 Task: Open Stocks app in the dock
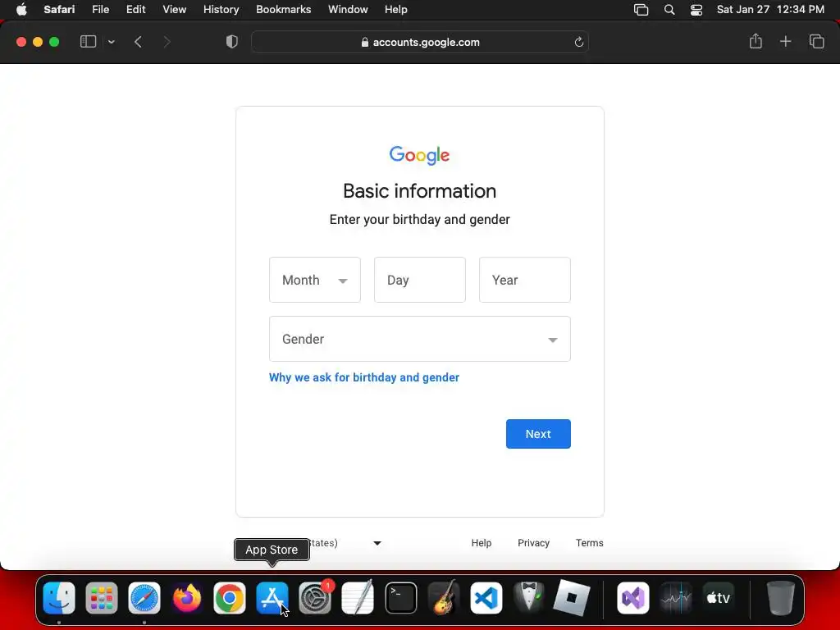click(x=676, y=598)
